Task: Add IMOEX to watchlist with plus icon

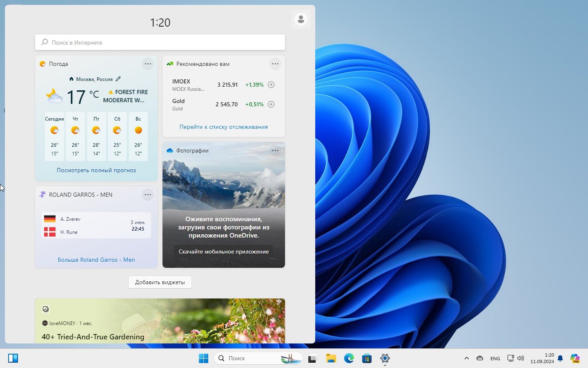Action: pyautogui.click(x=271, y=85)
